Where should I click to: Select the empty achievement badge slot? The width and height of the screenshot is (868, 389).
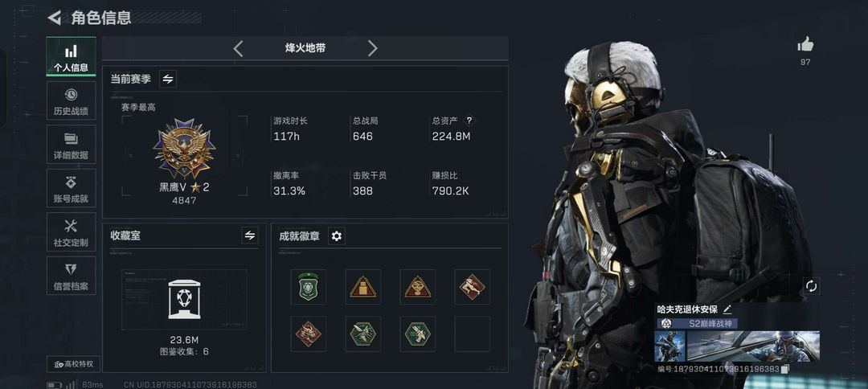pyautogui.click(x=473, y=334)
